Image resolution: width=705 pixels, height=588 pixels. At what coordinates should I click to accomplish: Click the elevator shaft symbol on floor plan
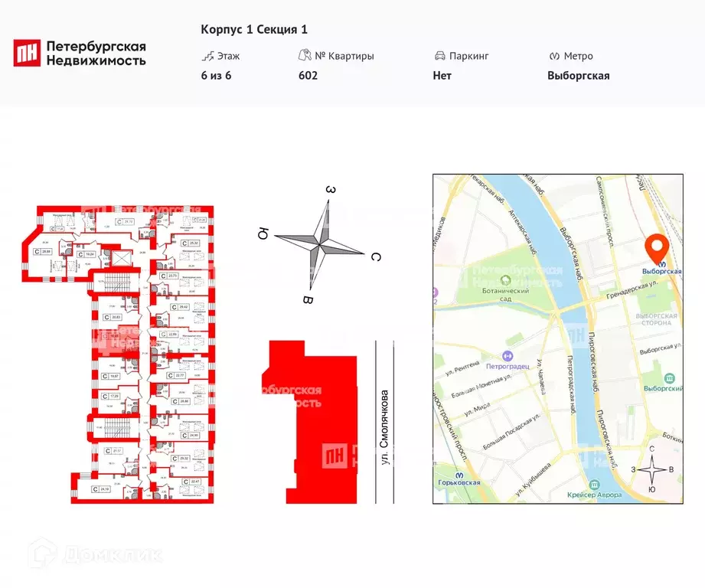(x=120, y=259)
